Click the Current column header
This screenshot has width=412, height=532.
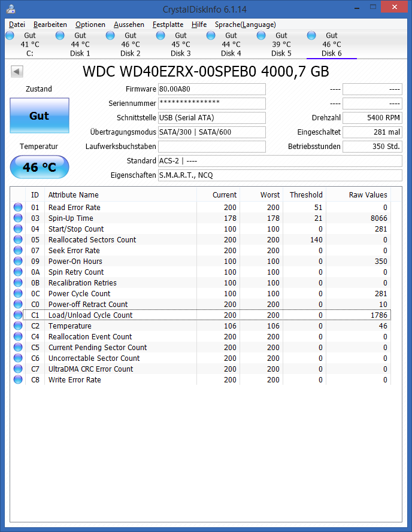point(219,194)
